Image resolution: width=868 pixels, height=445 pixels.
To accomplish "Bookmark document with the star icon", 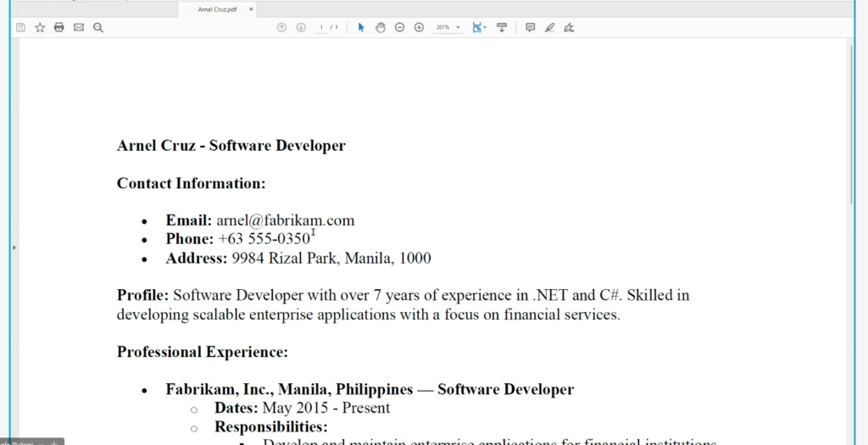I will (x=40, y=28).
